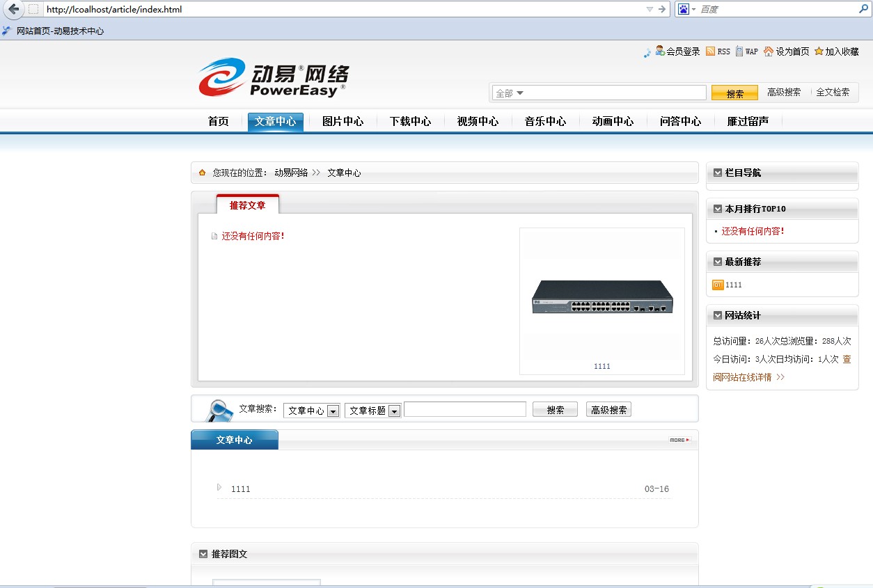
Task: Select the 推荐文章 tab
Action: point(247,205)
